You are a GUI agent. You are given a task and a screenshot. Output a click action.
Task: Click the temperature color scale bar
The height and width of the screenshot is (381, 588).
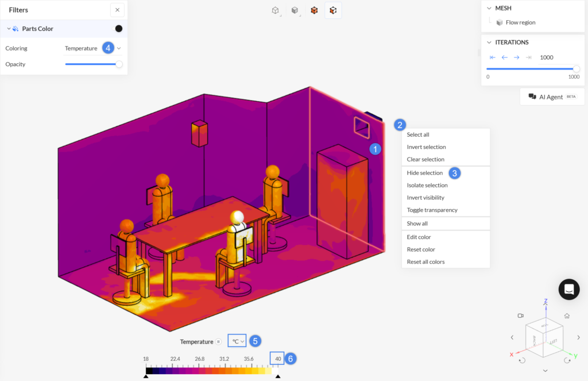(212, 371)
